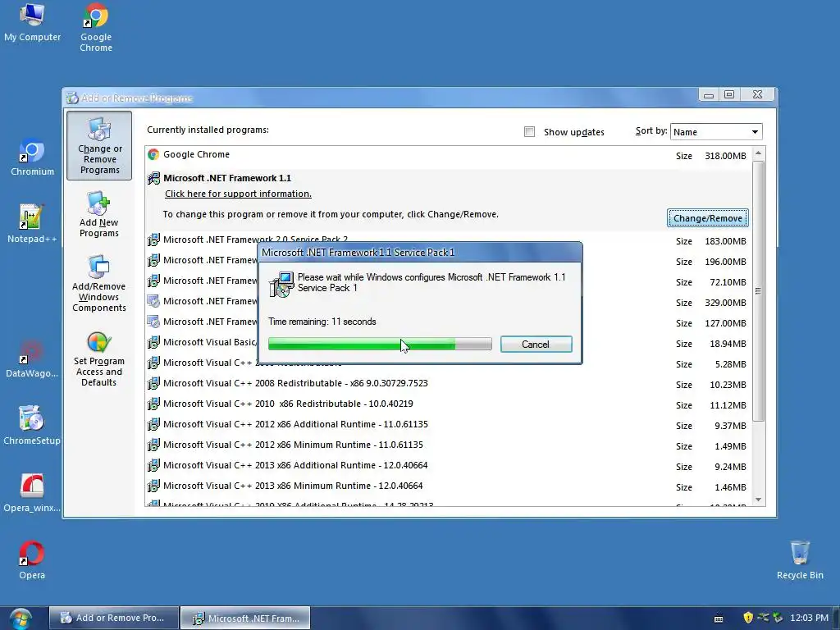
Task: Select Visual C++ 2012 x86 Additional Runtime 11.0.61135
Action: pyautogui.click(x=449, y=425)
